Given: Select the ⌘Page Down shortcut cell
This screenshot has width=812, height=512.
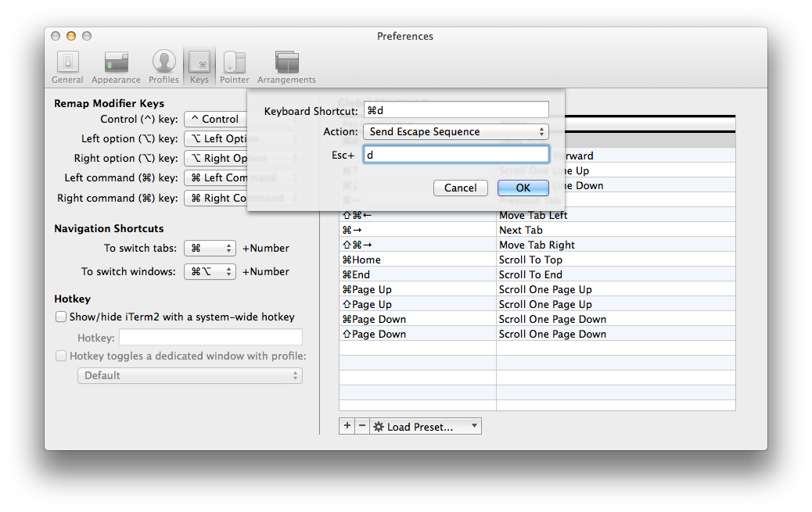Looking at the screenshot, I should 418,320.
